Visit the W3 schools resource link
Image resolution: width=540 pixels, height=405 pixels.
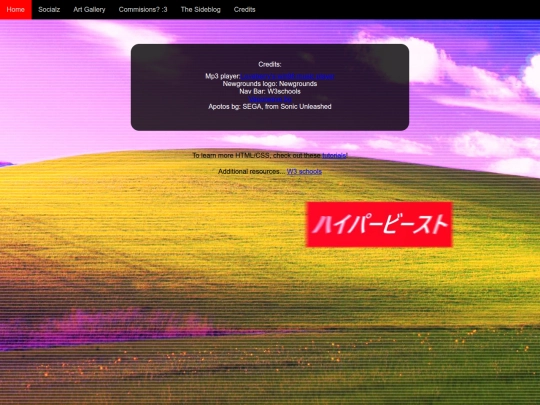click(x=304, y=172)
